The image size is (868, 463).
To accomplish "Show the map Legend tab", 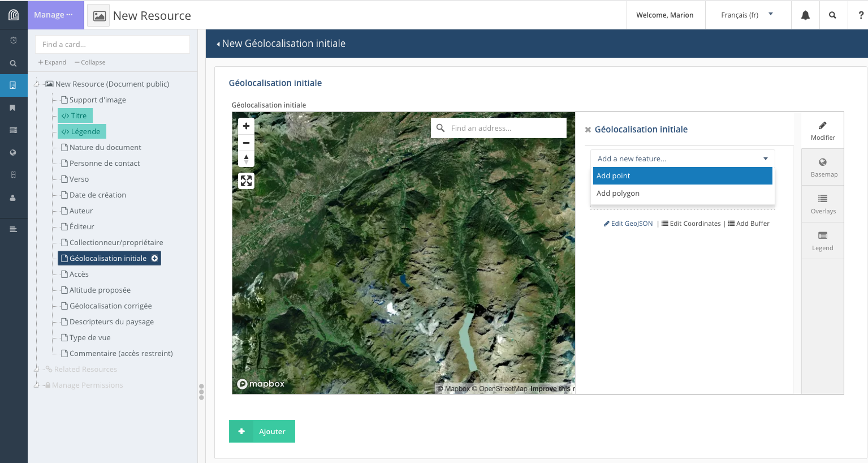I will click(x=823, y=241).
